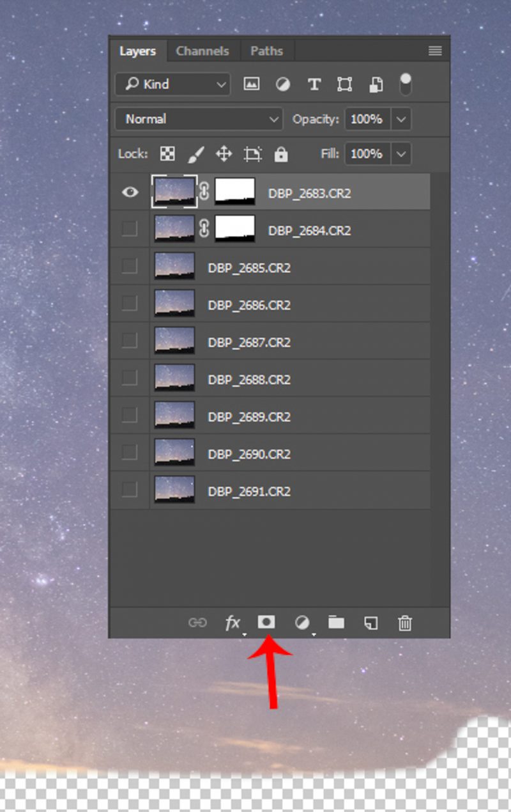511x812 pixels.
Task: Filter for type layers icon
Action: (314, 84)
